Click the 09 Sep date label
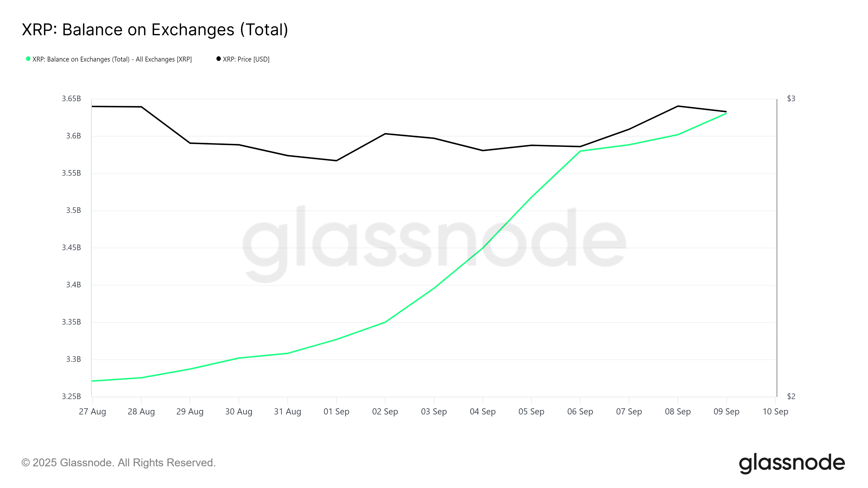Screen dimensions: 868x488 pos(726,412)
